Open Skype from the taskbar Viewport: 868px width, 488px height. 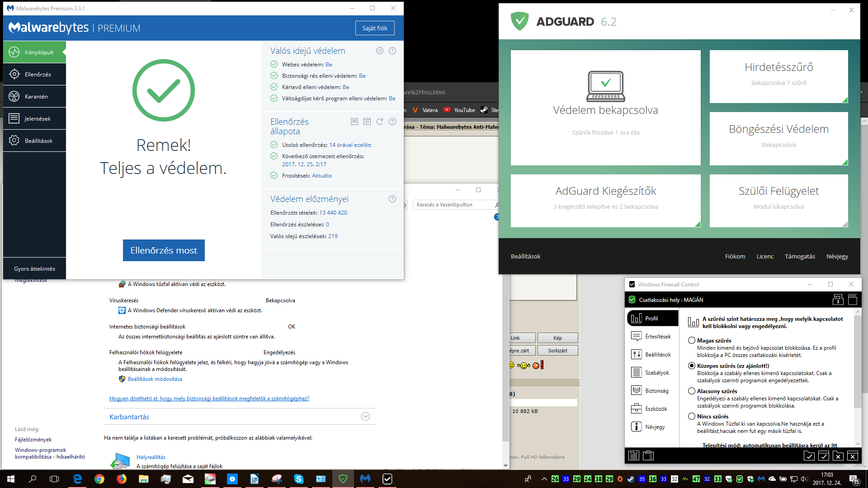299,479
